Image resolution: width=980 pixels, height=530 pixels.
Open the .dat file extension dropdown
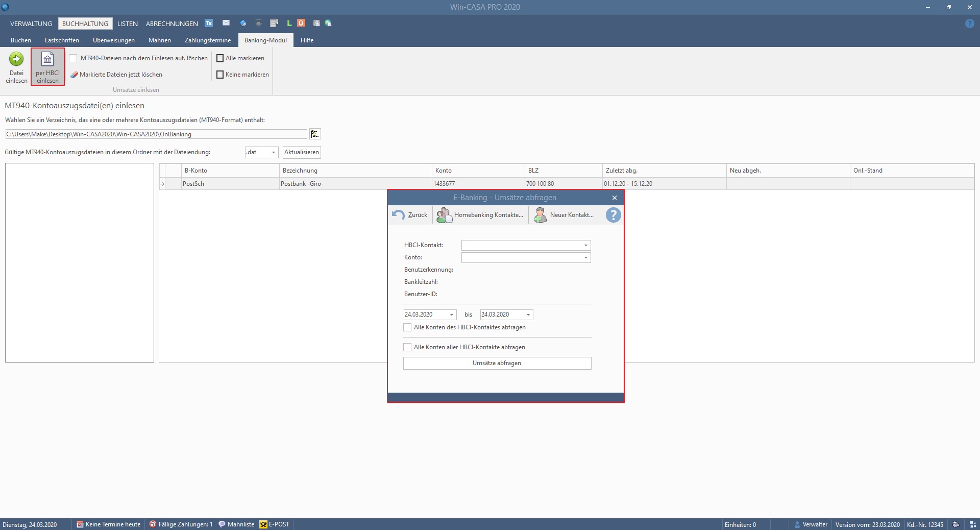tap(273, 152)
